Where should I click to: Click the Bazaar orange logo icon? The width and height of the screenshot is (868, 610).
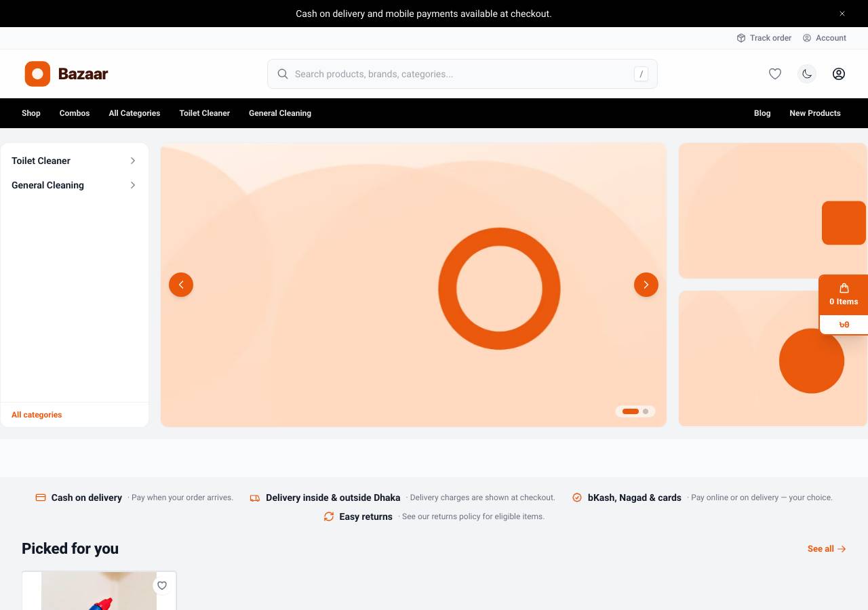coord(37,74)
